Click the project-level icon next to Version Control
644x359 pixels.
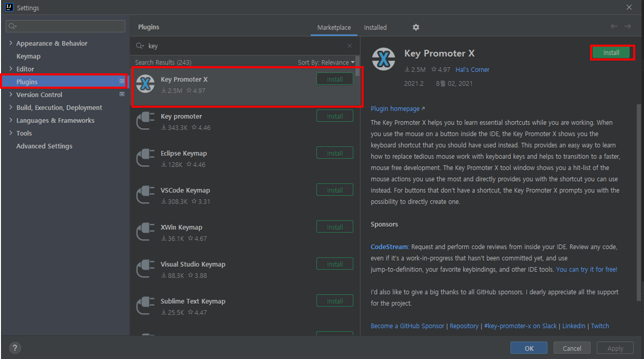point(122,94)
